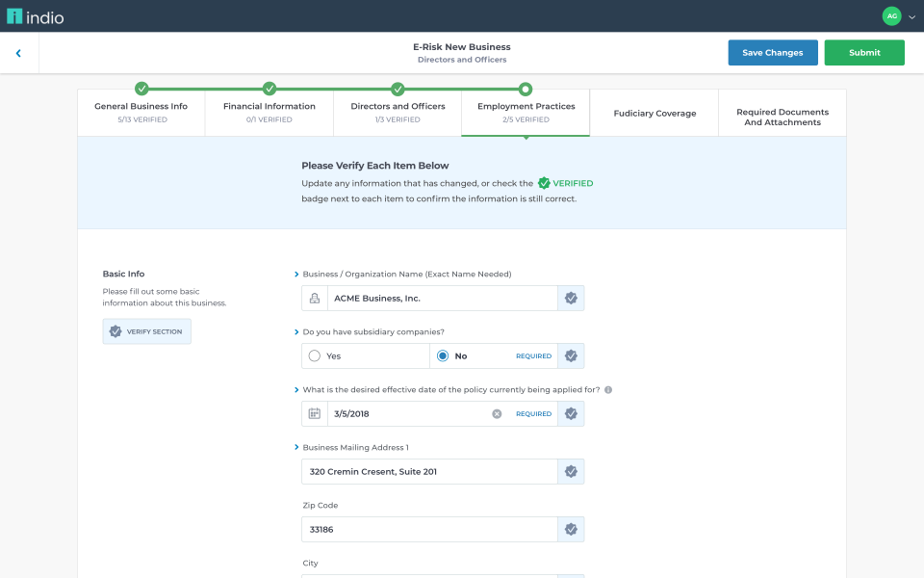This screenshot has height=578, width=924.
Task: Open the AG user avatar
Action: coord(893,15)
